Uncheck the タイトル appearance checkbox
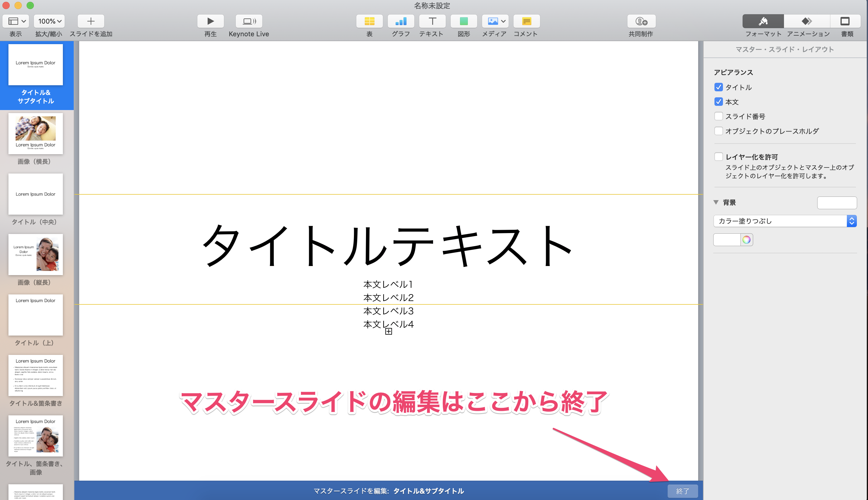The height and width of the screenshot is (500, 868). (x=719, y=87)
